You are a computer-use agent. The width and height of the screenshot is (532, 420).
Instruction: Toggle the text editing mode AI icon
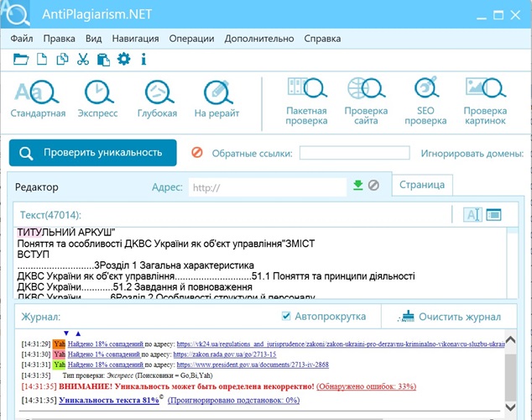[472, 214]
